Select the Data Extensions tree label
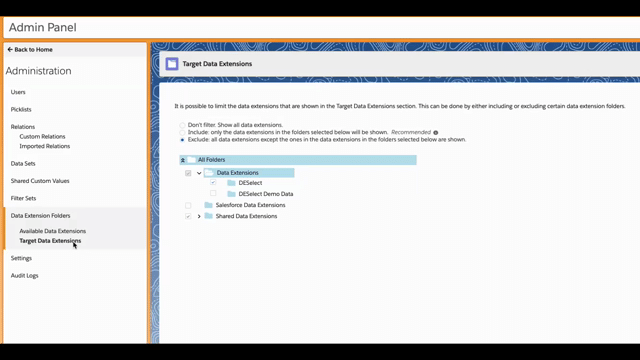The height and width of the screenshot is (360, 640). click(238, 173)
